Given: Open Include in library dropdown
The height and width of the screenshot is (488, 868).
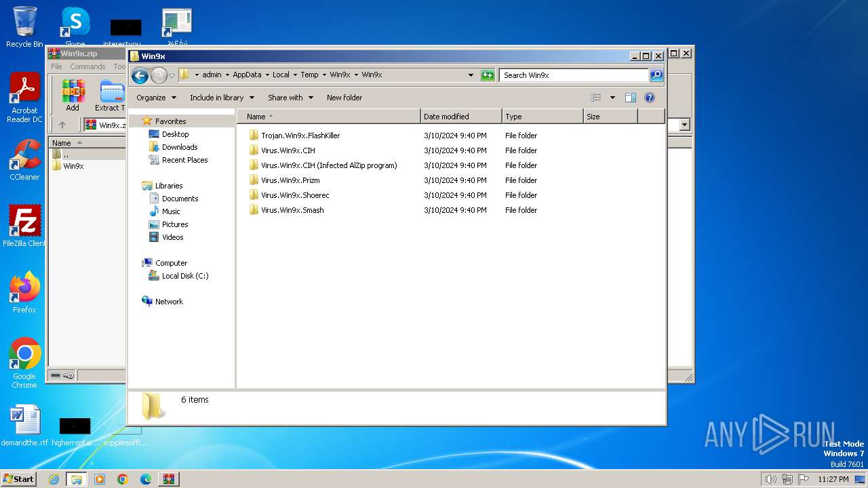Looking at the screenshot, I should pos(222,98).
